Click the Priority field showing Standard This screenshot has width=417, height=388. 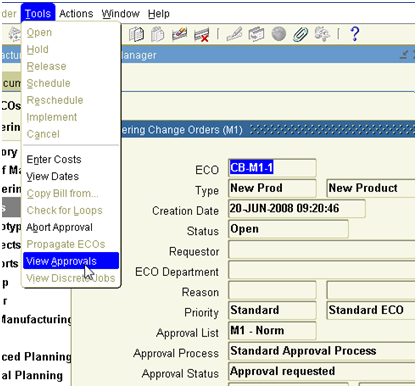click(x=272, y=310)
